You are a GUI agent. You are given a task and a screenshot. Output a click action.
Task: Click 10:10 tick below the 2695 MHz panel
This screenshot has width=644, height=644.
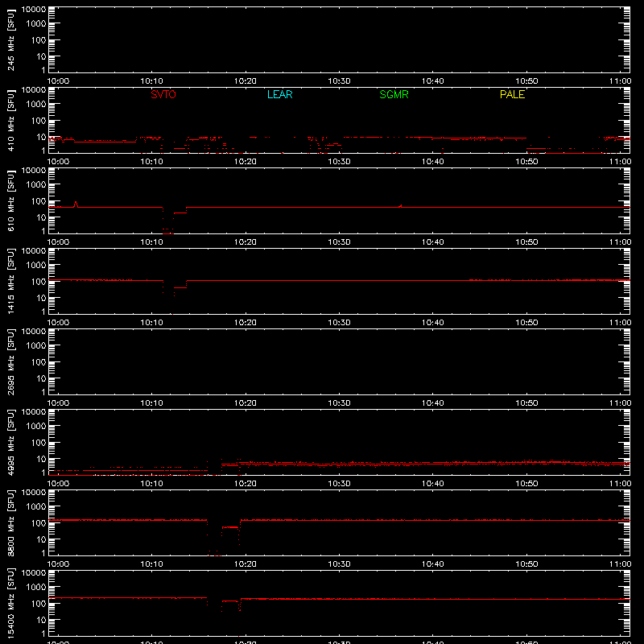(152, 403)
